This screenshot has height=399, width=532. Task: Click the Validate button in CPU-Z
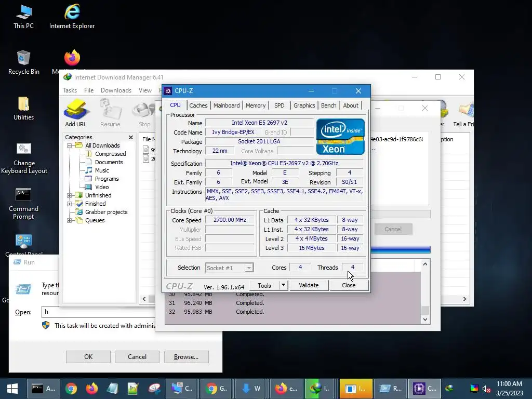pyautogui.click(x=309, y=285)
